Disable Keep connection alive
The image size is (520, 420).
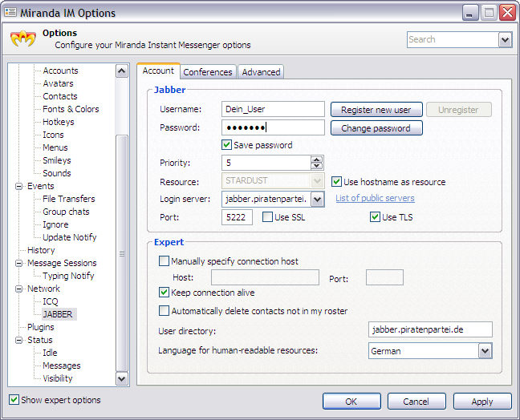point(165,293)
